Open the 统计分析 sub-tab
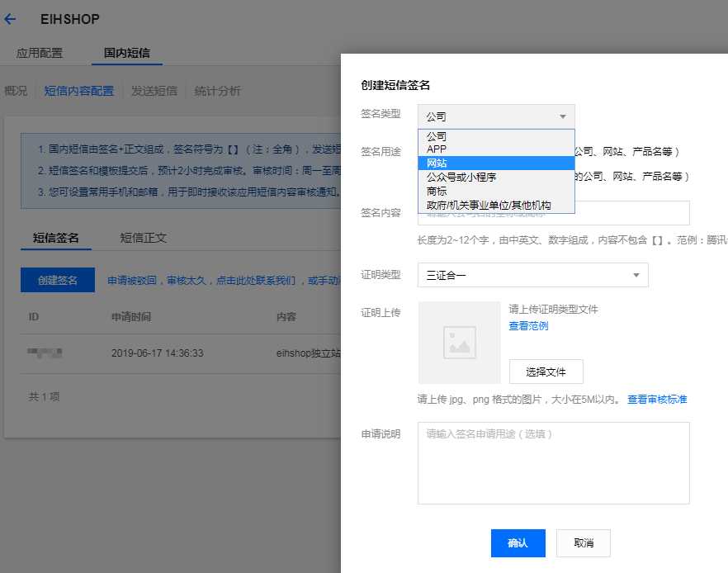 pyautogui.click(x=217, y=91)
